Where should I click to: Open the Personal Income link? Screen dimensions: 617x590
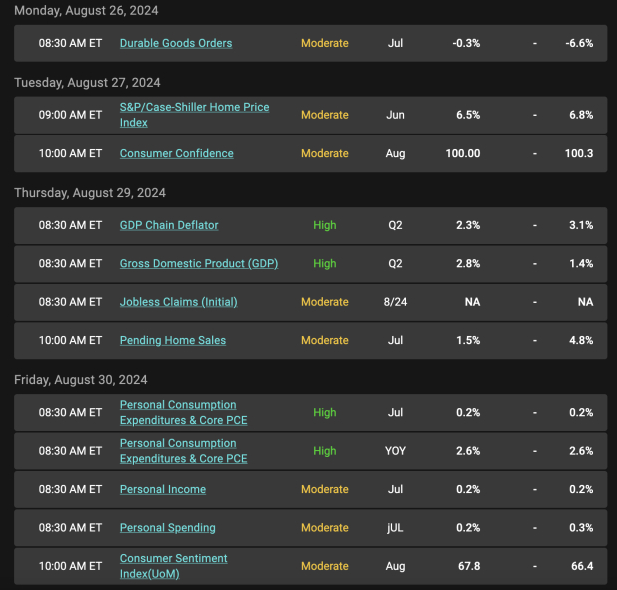tap(163, 489)
